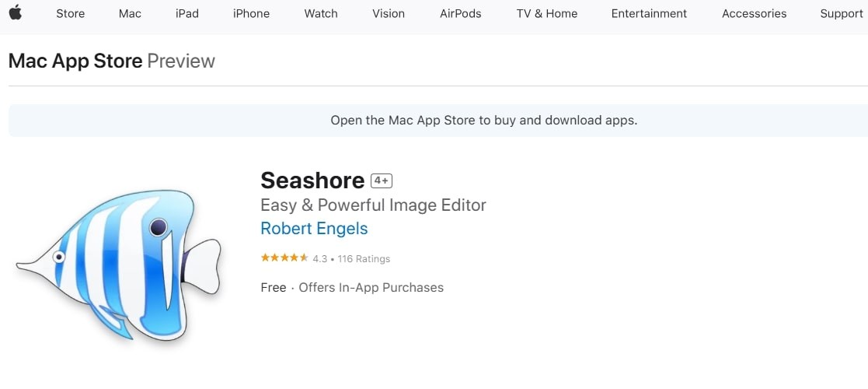Open the Watch navigation item

pos(321,14)
